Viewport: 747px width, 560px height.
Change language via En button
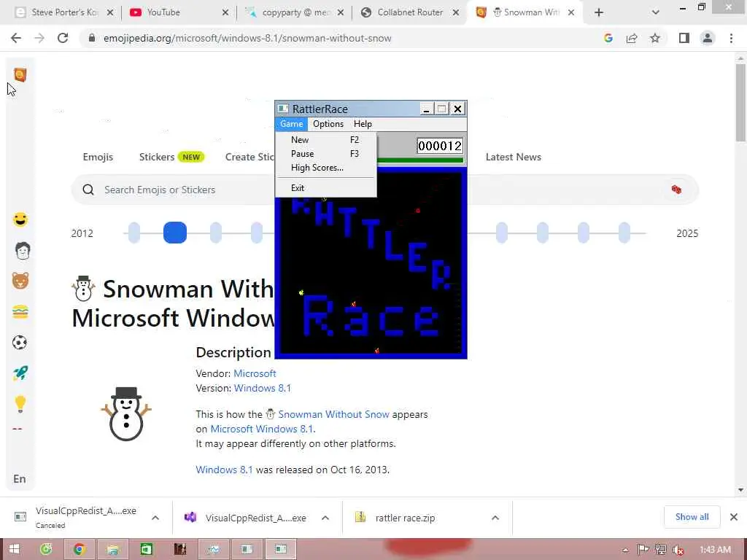(20, 479)
